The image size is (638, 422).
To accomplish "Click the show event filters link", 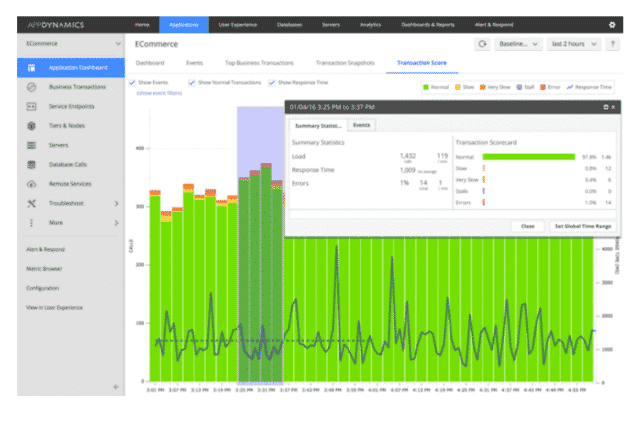I will point(159,93).
